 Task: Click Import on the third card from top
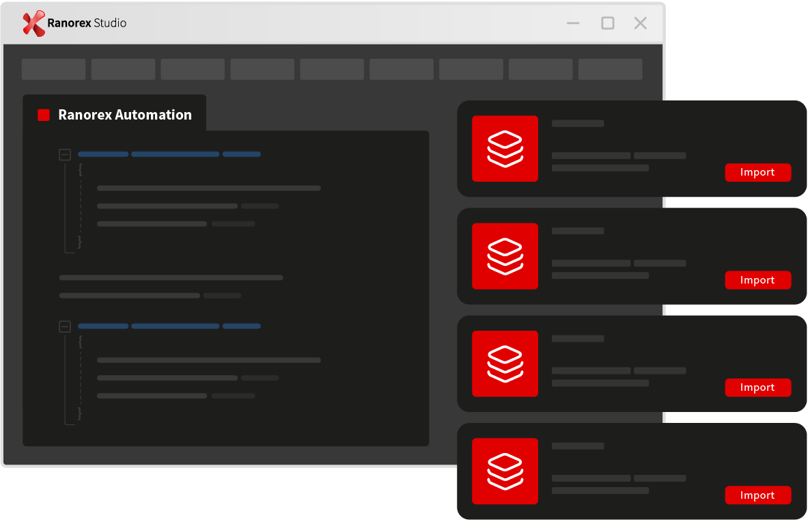click(x=757, y=387)
